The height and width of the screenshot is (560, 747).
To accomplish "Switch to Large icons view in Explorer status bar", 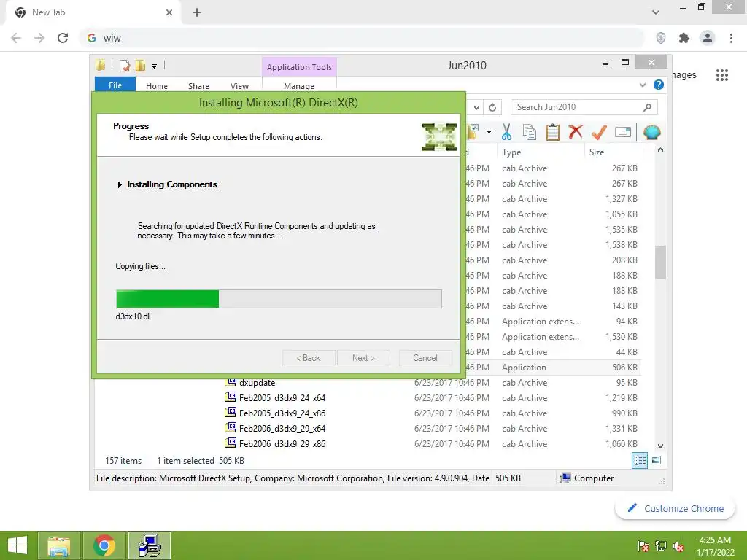I will coord(656,460).
